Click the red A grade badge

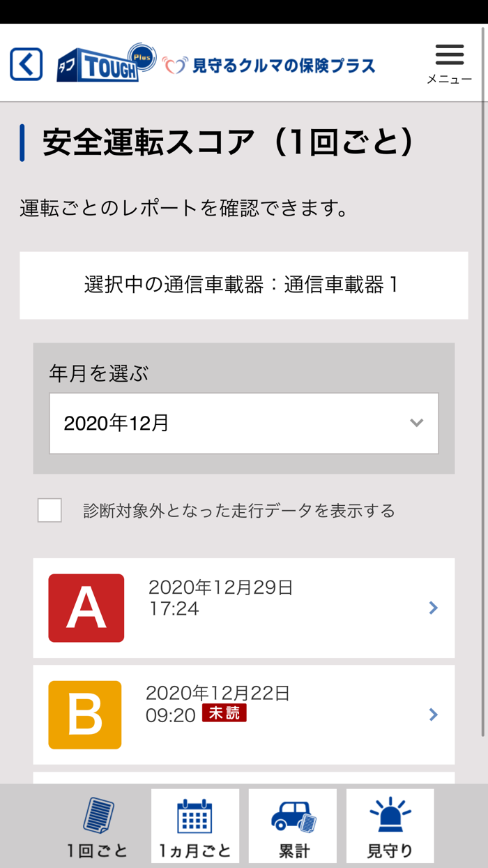coord(85,607)
